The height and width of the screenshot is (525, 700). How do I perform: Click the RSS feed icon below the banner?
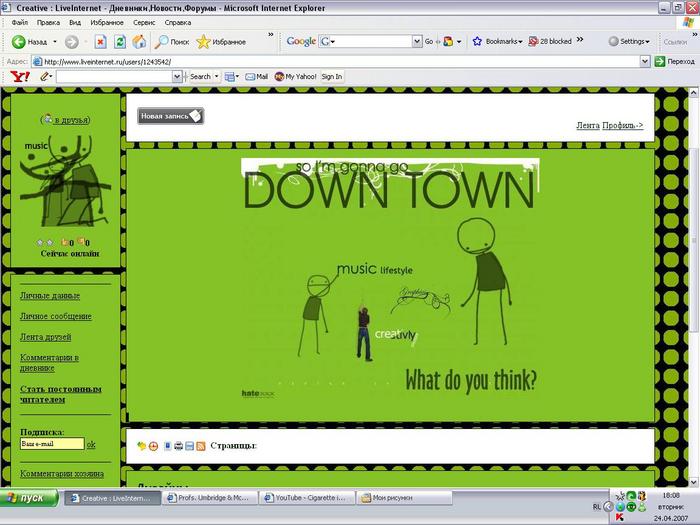click(200, 445)
